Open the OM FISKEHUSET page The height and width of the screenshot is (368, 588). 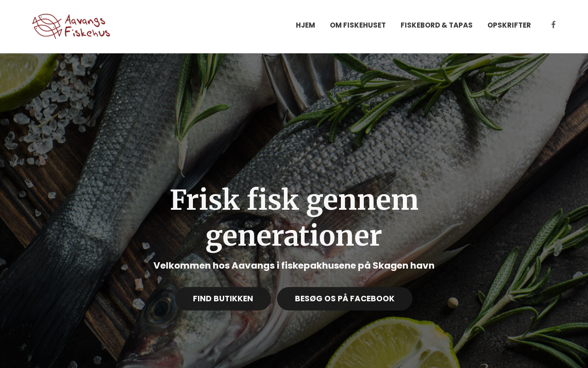(358, 25)
